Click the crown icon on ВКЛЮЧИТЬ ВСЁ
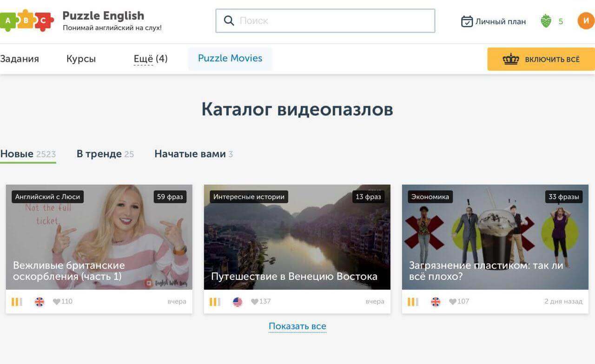This screenshot has width=595, height=364. (x=512, y=59)
